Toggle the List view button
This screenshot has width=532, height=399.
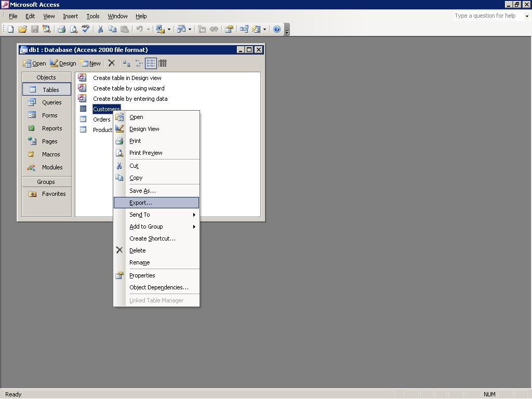tap(151, 63)
